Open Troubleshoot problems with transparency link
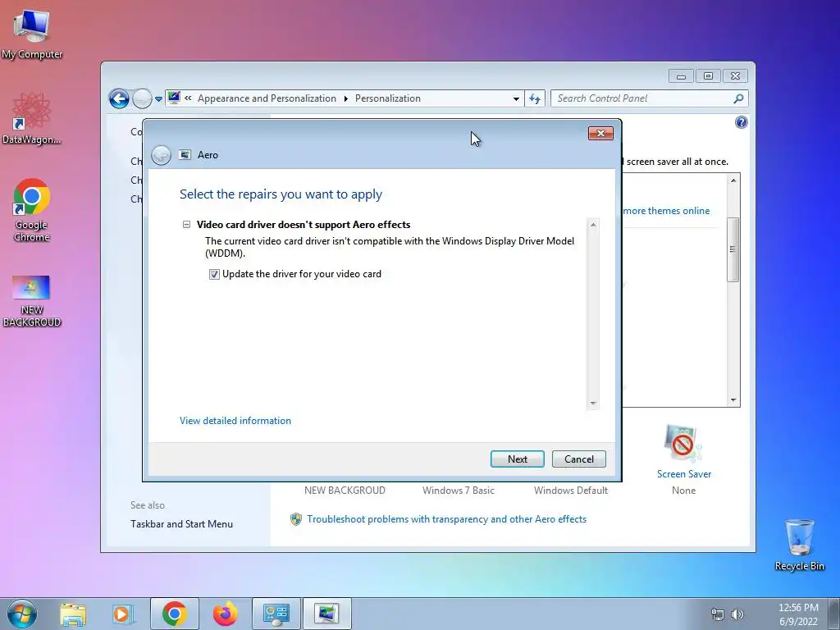 (x=446, y=519)
